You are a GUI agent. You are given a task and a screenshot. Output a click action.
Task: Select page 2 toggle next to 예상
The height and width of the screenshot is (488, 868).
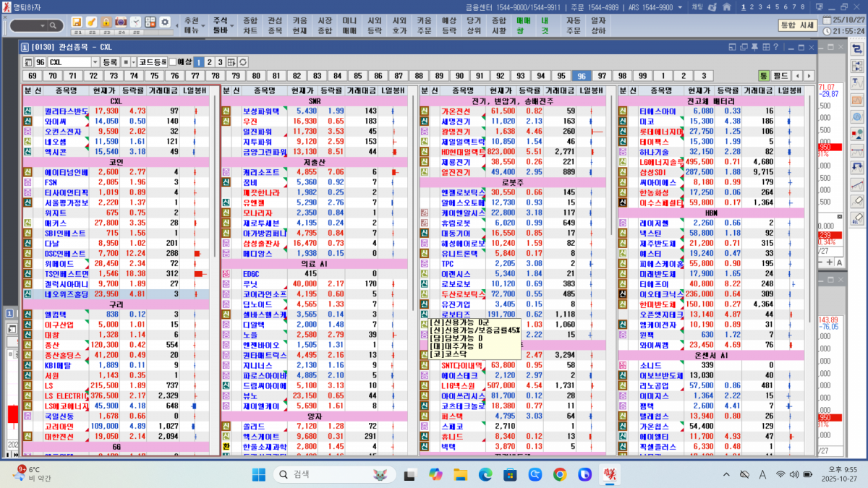point(209,62)
